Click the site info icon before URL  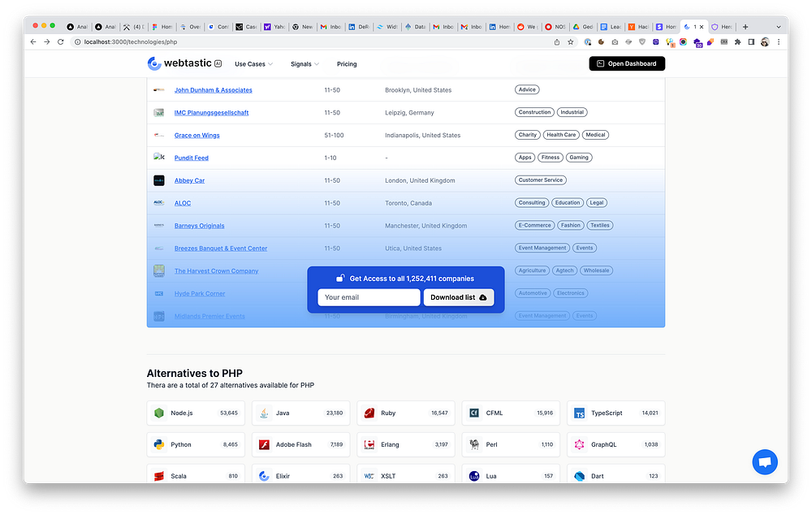77,42
